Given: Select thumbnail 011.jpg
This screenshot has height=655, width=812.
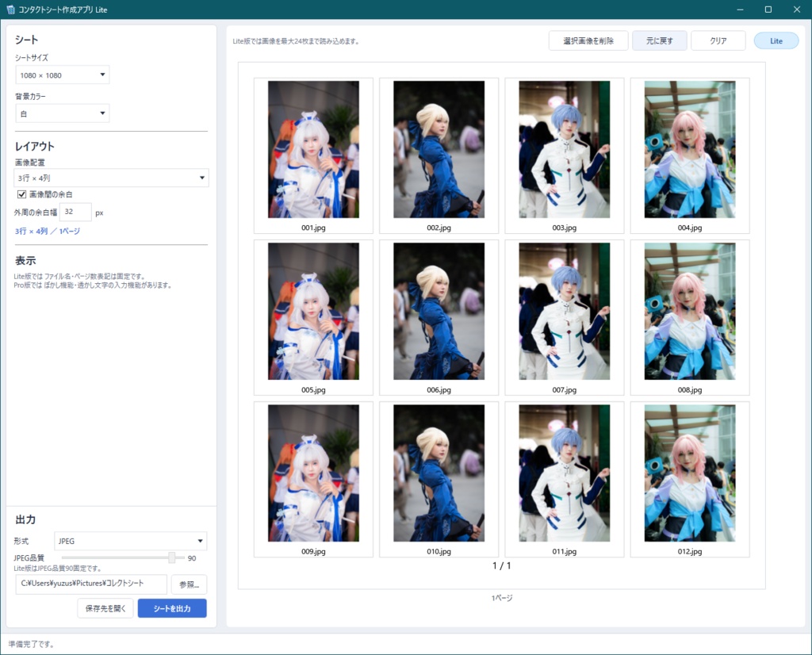Looking at the screenshot, I should (x=565, y=480).
